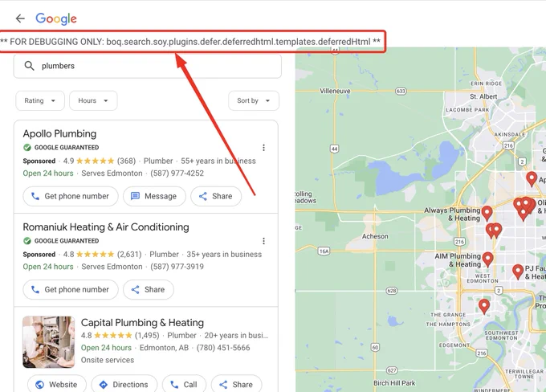Click Apollo Plumbing Google Guaranteed badge
Viewport: 546px width, 392px height.
[61, 147]
